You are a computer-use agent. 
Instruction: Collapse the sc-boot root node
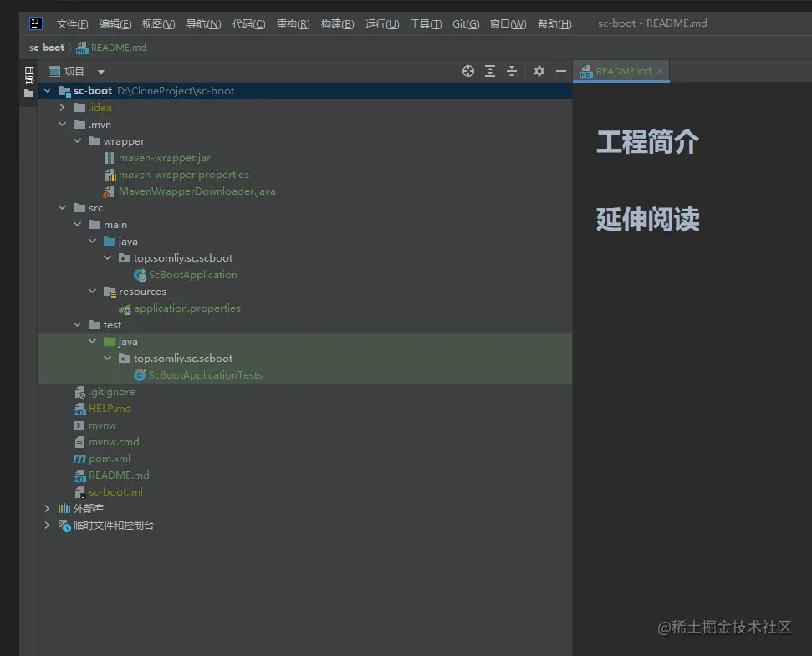coord(47,90)
